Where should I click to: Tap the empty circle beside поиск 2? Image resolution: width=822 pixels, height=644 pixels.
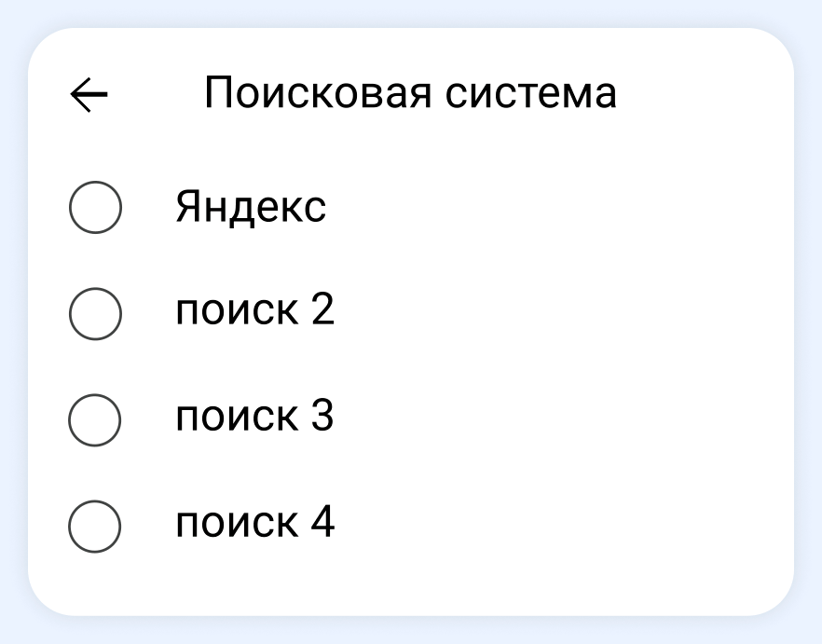click(x=95, y=313)
